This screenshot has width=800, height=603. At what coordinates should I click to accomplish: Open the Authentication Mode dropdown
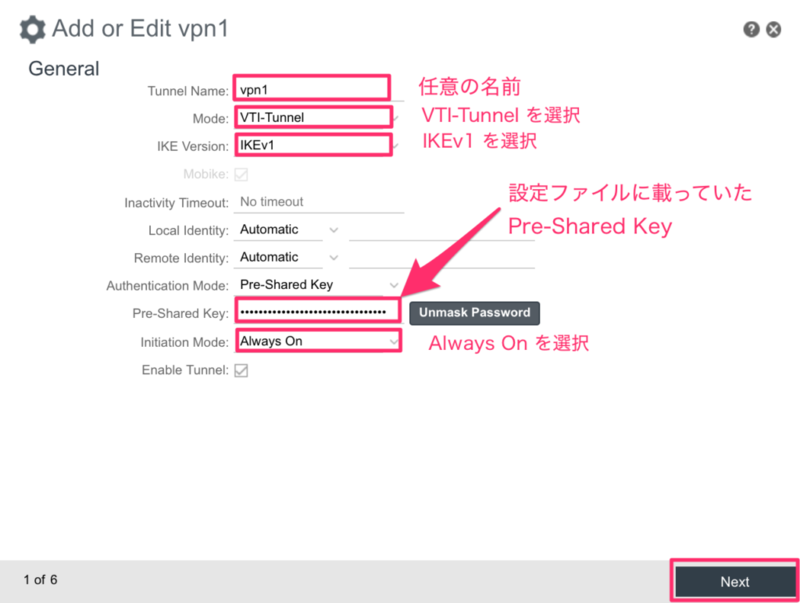click(317, 285)
